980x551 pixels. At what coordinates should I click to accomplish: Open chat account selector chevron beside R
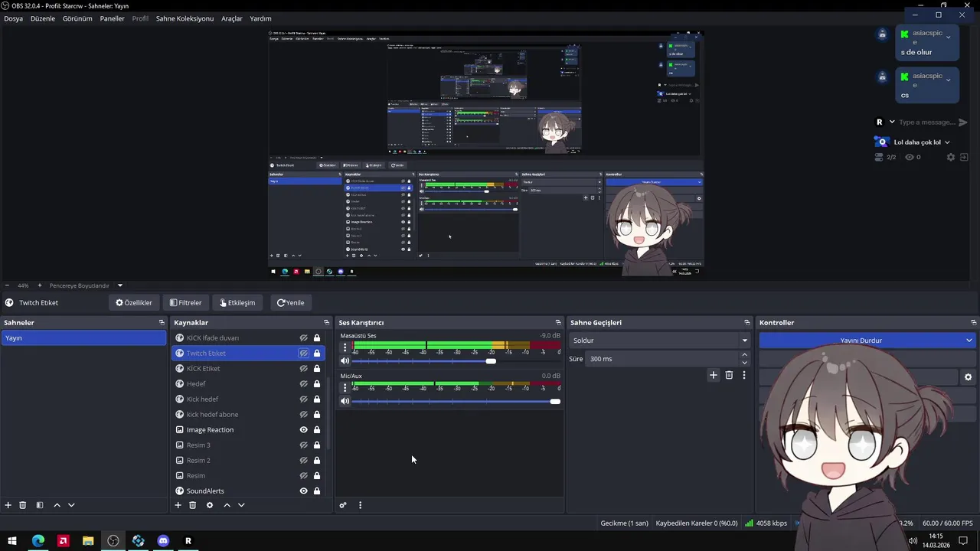click(x=891, y=122)
